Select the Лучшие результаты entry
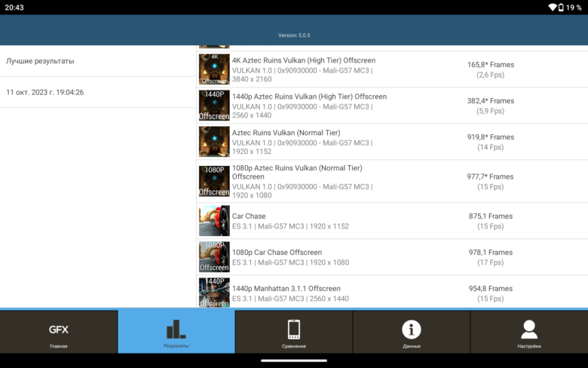The width and height of the screenshot is (588, 368). tap(98, 61)
